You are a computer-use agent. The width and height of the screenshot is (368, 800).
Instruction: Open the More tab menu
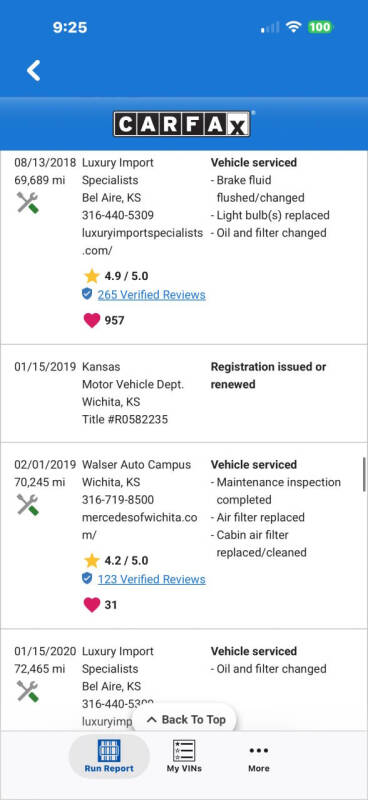click(x=259, y=756)
